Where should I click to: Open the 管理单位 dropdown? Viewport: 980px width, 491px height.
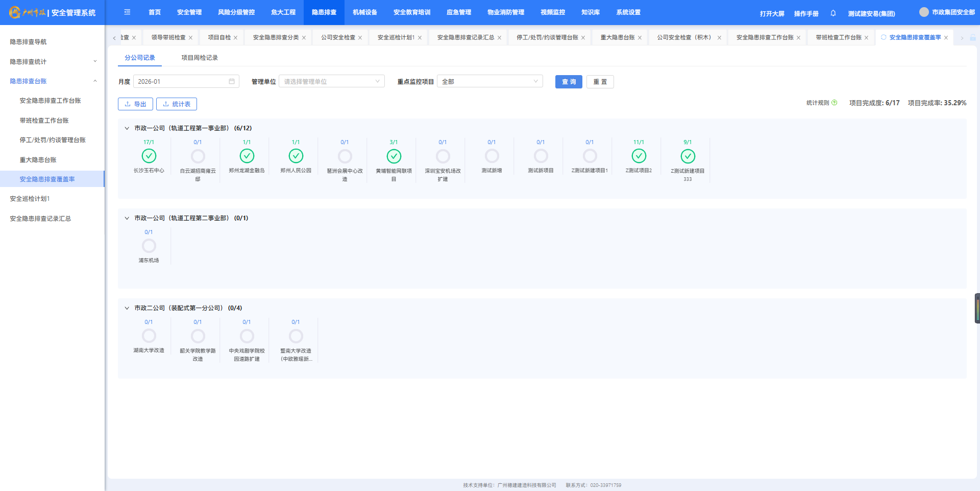(x=332, y=82)
